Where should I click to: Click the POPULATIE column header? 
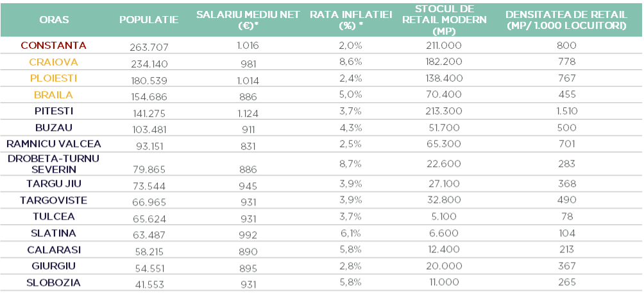[149, 20]
